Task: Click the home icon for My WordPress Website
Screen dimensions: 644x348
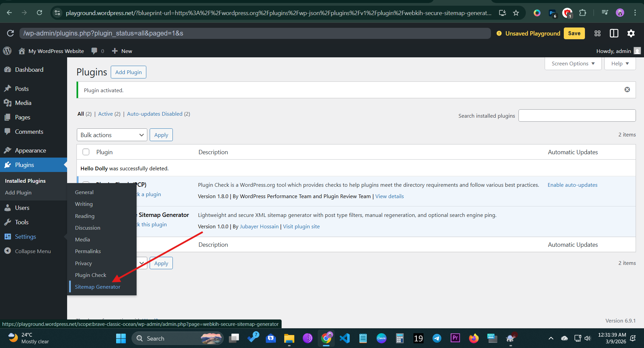Action: click(x=22, y=51)
